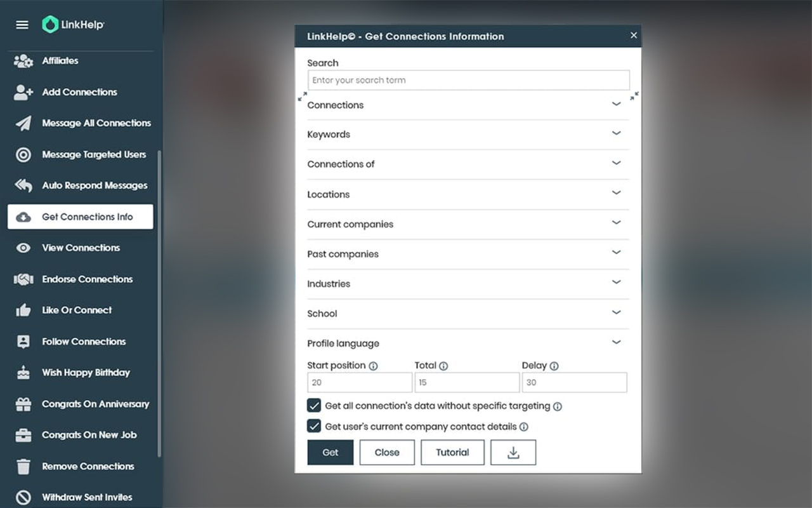Uncheck Get all connection's data without specific targeting

coord(314,406)
